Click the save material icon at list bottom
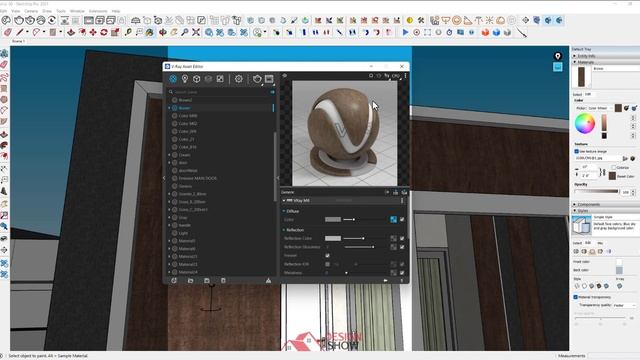Image resolution: width=640 pixels, height=360 pixels. click(x=207, y=280)
